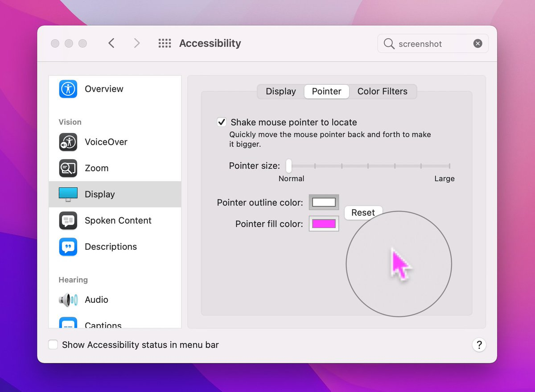Click the help question mark button

(x=479, y=345)
